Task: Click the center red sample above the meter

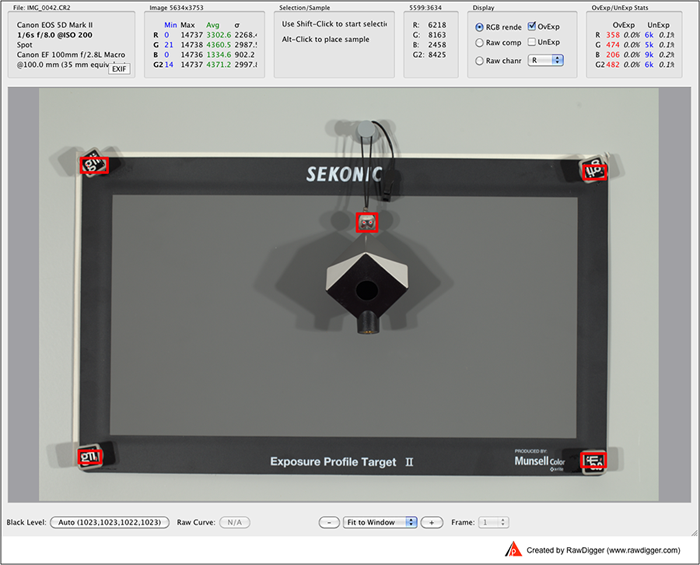Action: (x=367, y=222)
